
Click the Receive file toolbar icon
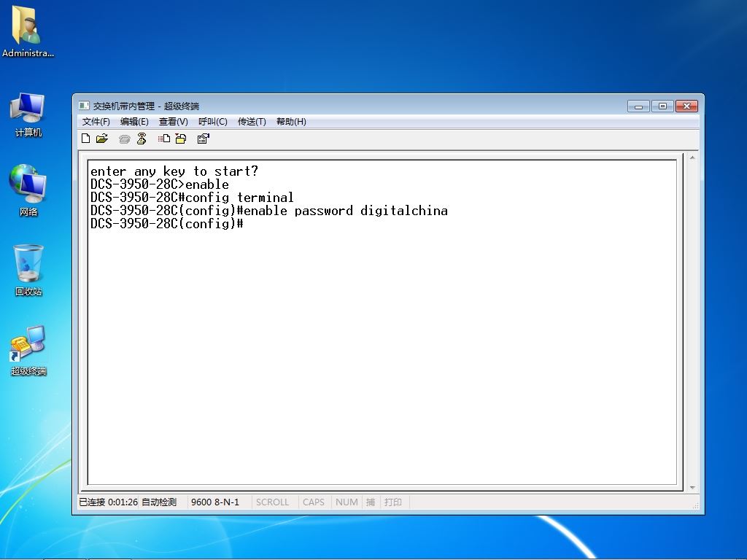pyautogui.click(x=181, y=139)
